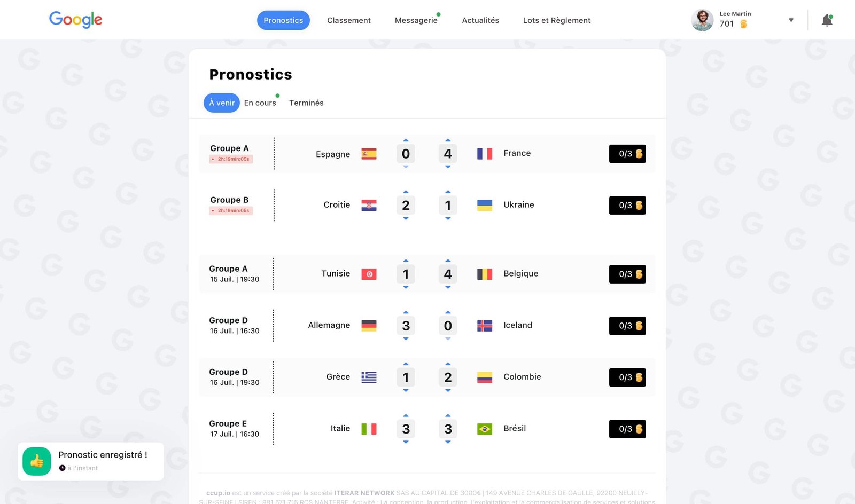
Task: Decrease Allemagne's score with the down arrow
Action: coord(406,338)
